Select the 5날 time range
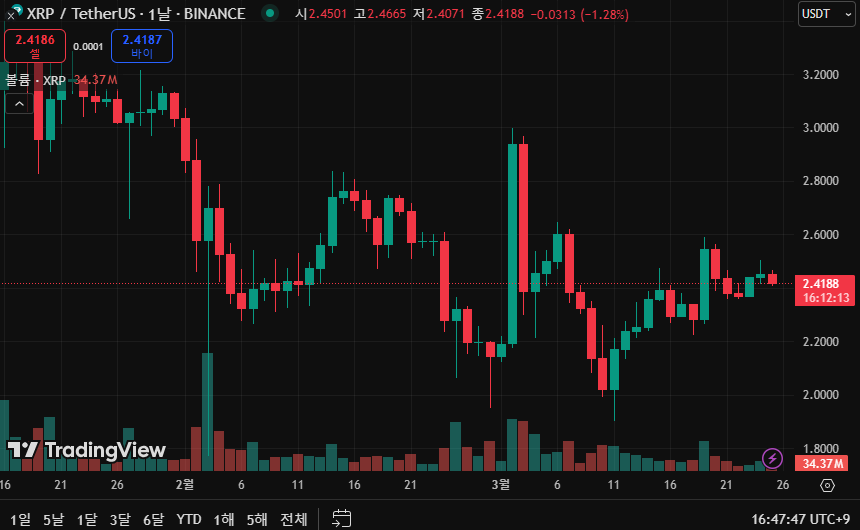This screenshot has height=530, width=860. [x=53, y=519]
